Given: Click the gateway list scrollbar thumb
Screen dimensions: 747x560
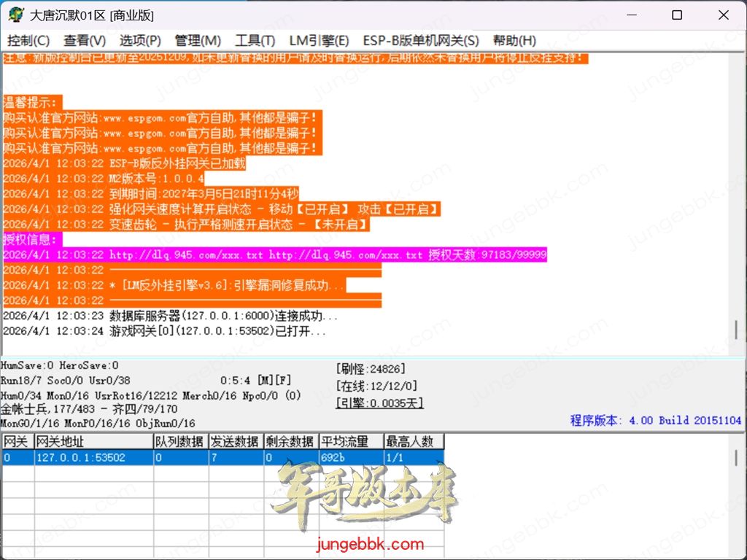Looking at the screenshot, I should pos(736,456).
